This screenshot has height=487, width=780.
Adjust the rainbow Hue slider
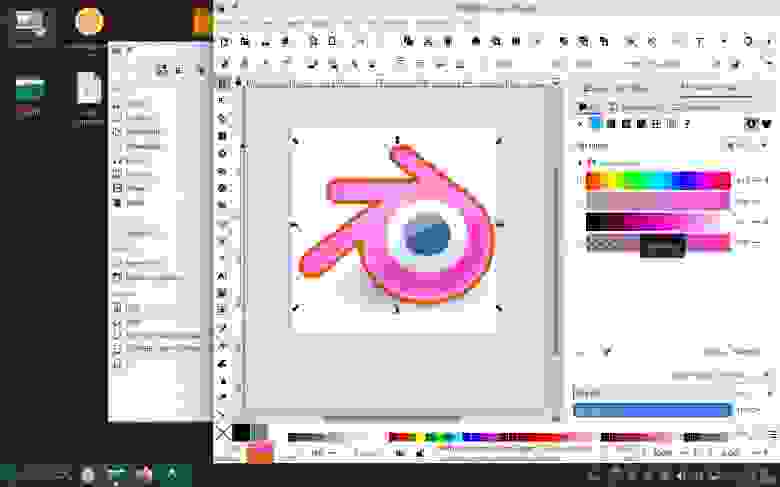pos(658,180)
